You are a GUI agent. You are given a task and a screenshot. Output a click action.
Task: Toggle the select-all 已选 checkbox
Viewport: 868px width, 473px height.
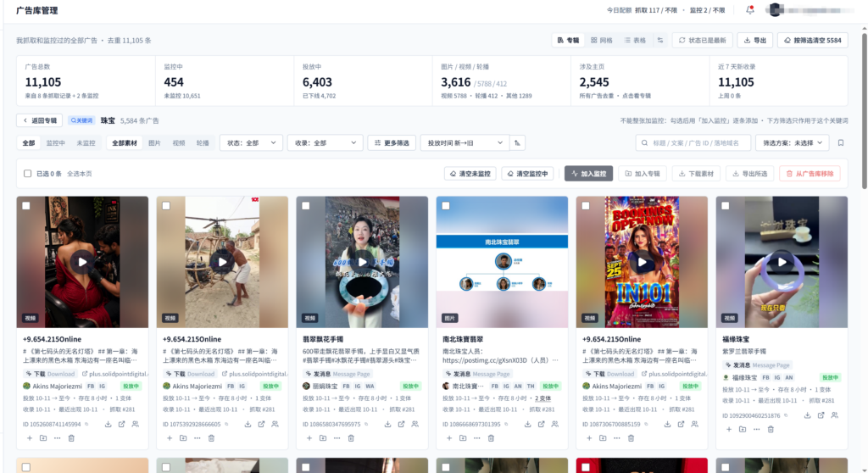point(28,174)
